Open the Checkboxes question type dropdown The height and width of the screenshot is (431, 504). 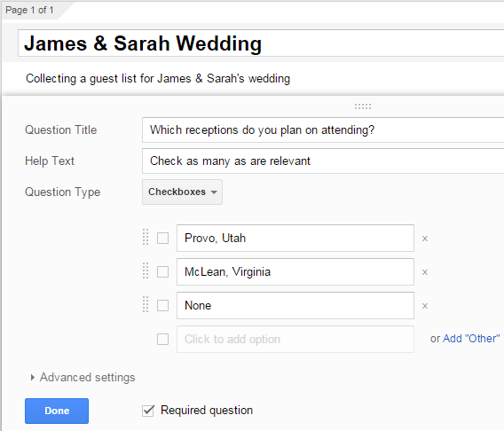coord(182,192)
